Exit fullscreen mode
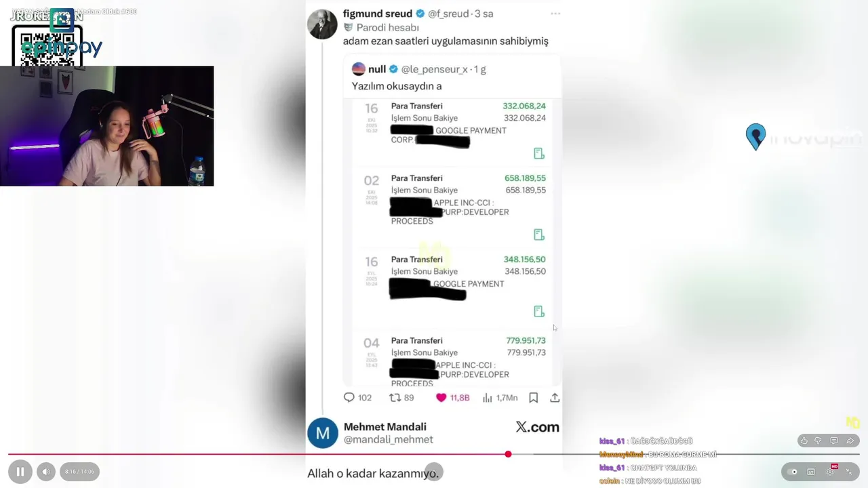Screen dimensions: 868x488 point(849,472)
